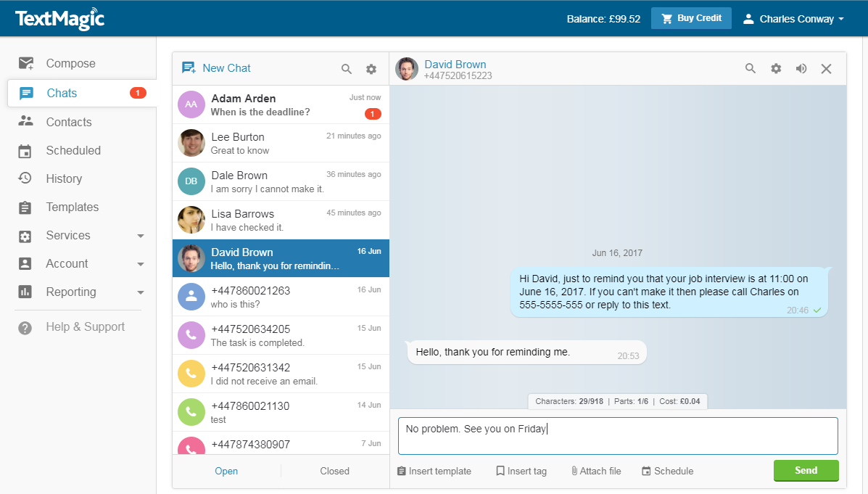Viewport: 868px width, 494px height.
Task: Open chat with +447520631342
Action: (x=281, y=374)
